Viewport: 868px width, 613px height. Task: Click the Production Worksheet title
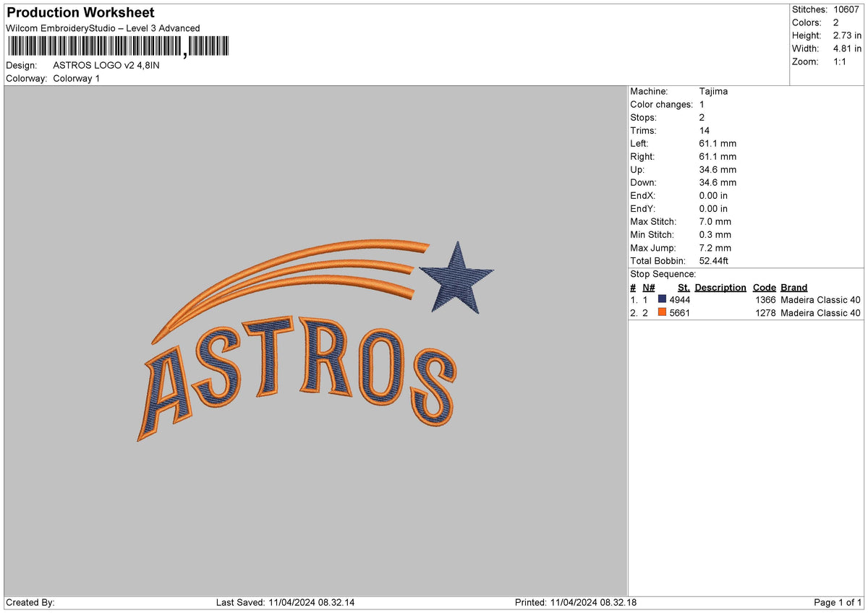(80, 12)
